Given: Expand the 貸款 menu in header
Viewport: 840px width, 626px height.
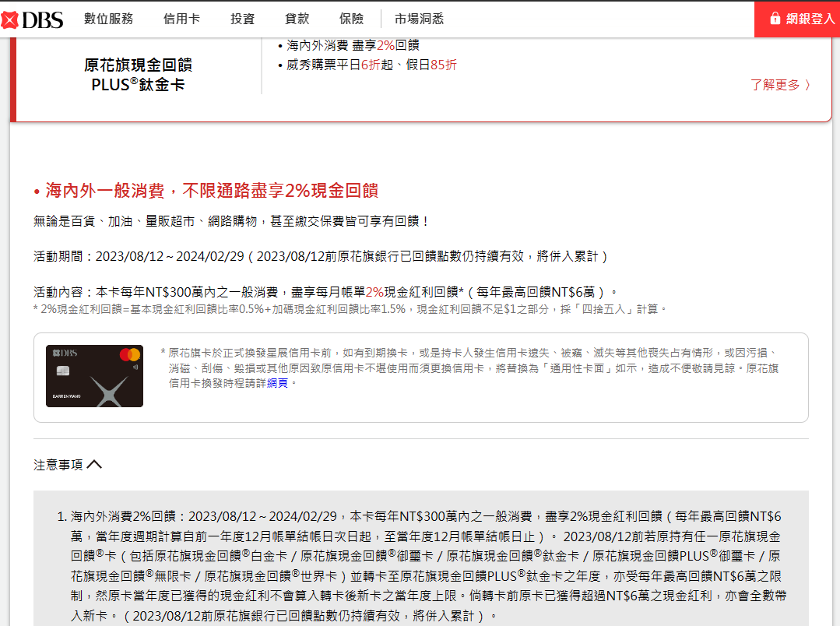Looking at the screenshot, I should tap(297, 19).
